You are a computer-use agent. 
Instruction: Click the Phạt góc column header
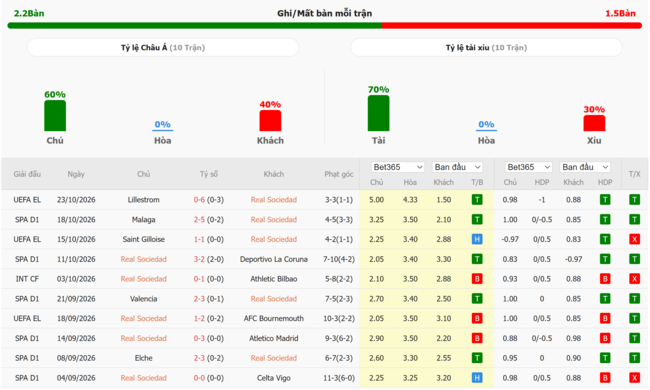[339, 174]
